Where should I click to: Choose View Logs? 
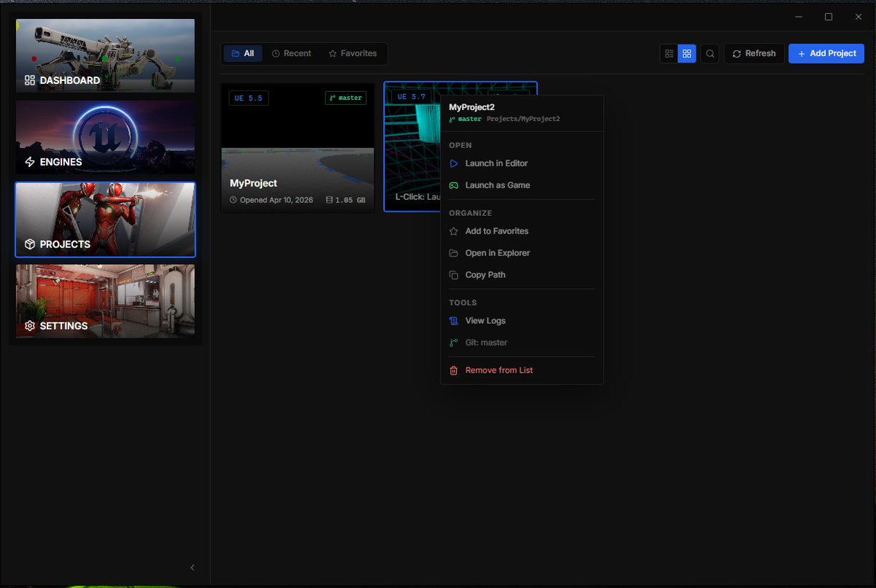(522, 321)
